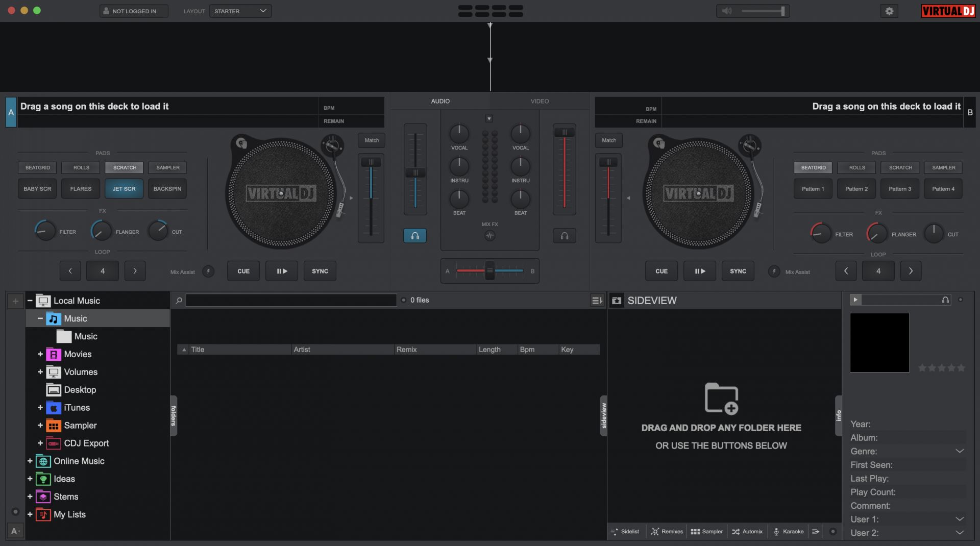Select the Karaoke microphone icon
This screenshot has height=546, width=980.
coord(776,532)
